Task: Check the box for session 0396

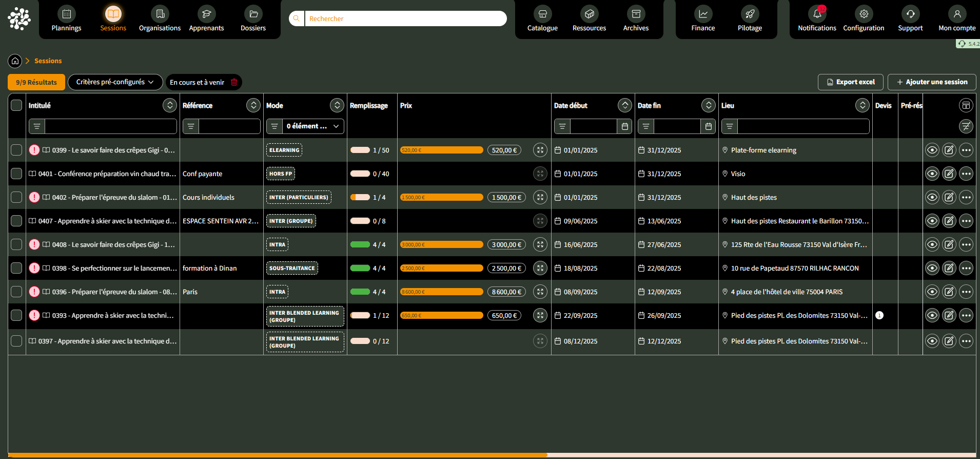Action: click(16, 292)
